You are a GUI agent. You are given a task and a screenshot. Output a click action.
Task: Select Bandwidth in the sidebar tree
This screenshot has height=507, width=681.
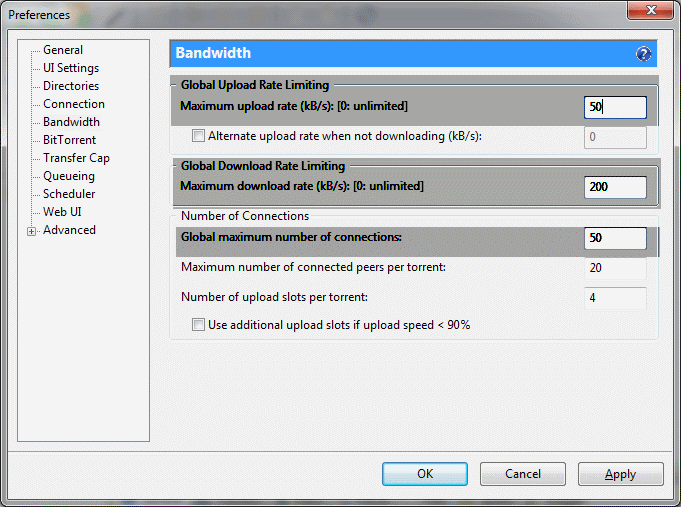pyautogui.click(x=71, y=122)
